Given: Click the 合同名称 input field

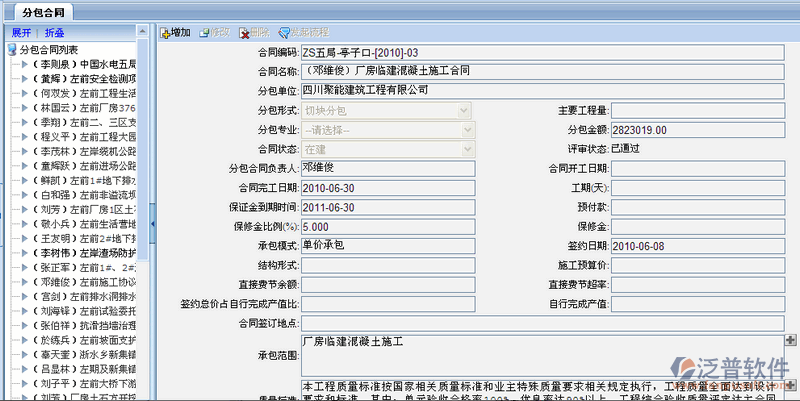Looking at the screenshot, I should 542,71.
